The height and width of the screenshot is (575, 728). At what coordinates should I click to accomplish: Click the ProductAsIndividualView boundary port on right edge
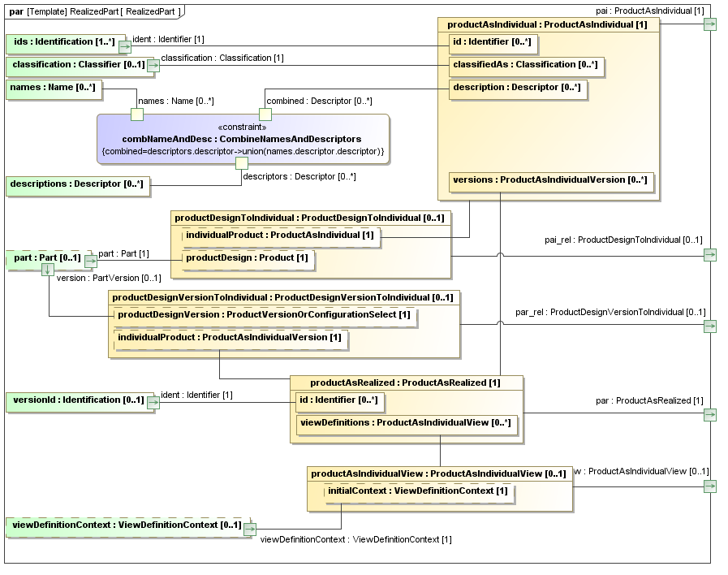(x=710, y=486)
